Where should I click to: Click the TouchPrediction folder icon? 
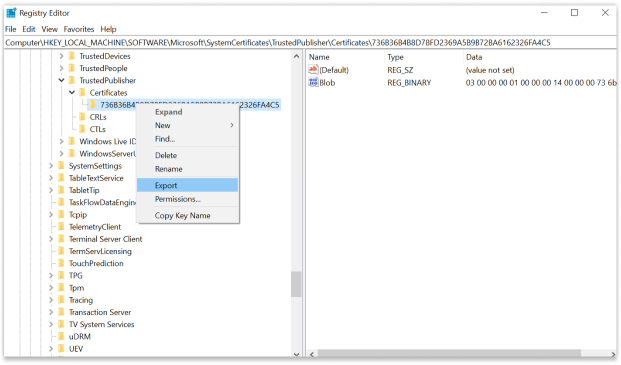pyautogui.click(x=61, y=263)
